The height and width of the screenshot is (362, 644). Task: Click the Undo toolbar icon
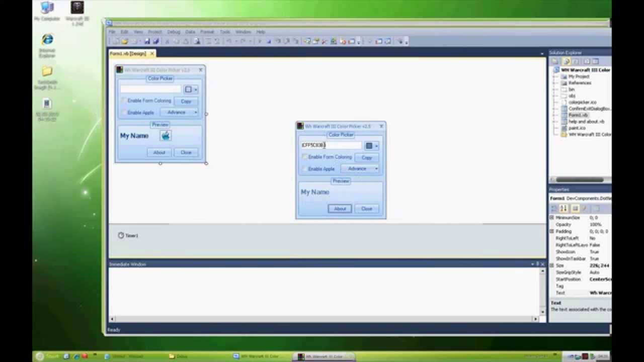coord(229,41)
